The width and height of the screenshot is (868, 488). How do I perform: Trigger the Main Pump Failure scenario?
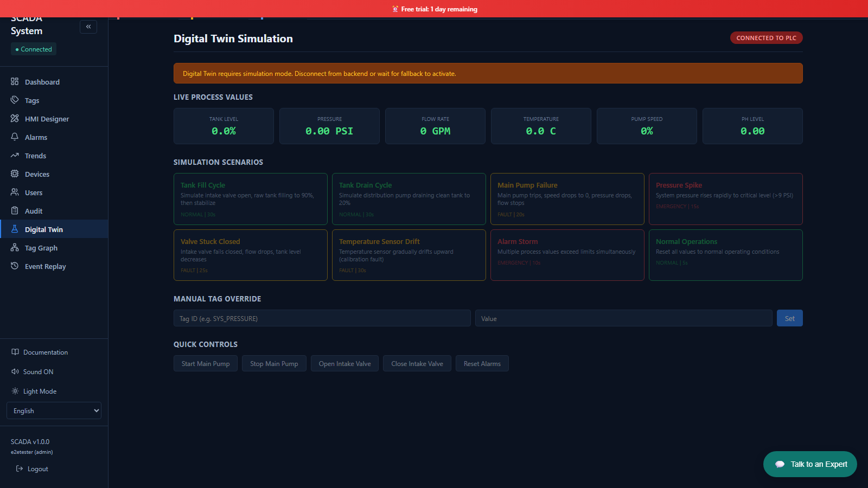pos(567,199)
